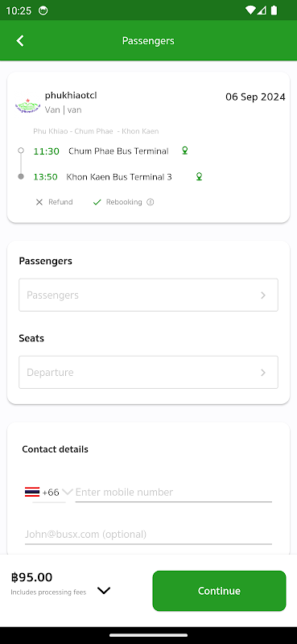
Task: Tap the Rebooking green checkmark
Action: [97, 202]
